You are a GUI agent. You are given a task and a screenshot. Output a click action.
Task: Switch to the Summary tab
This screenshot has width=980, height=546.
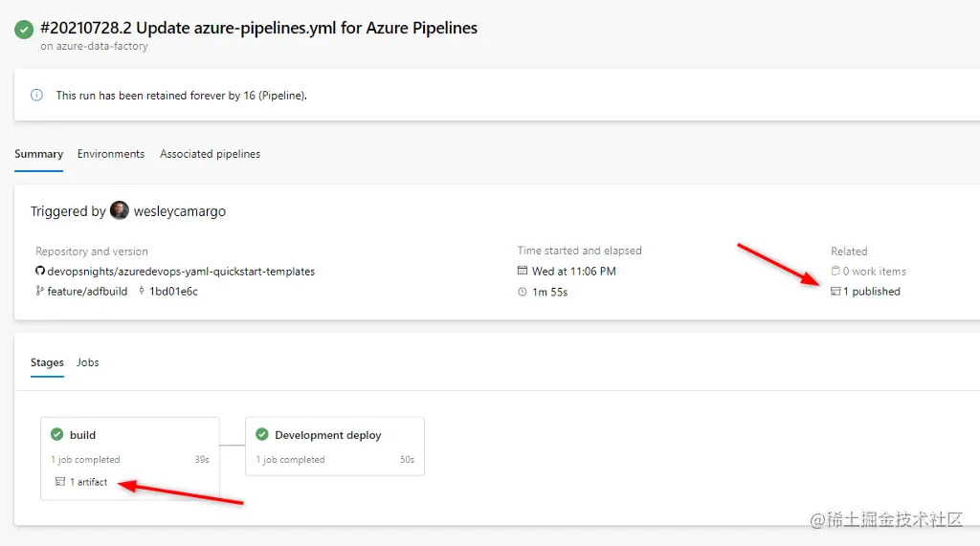coord(38,154)
